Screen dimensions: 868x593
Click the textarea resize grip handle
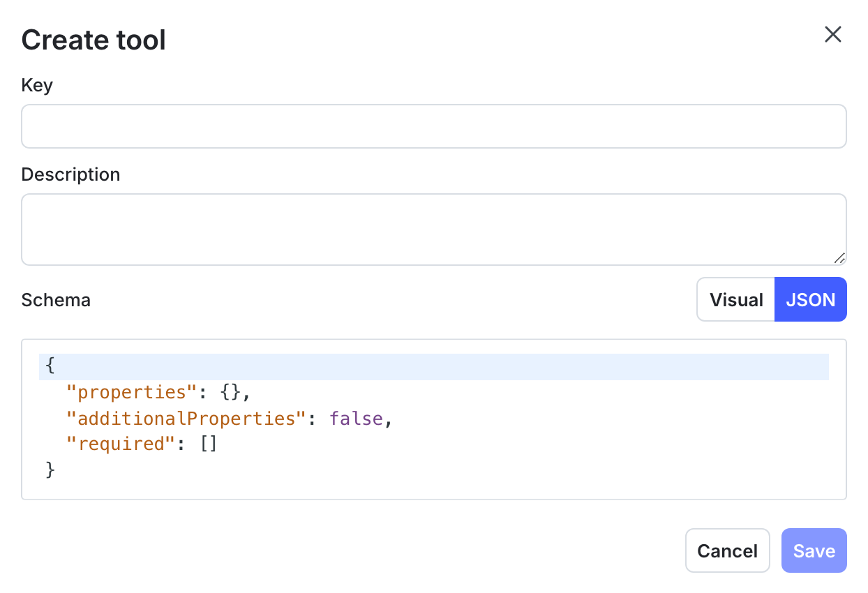(839, 259)
